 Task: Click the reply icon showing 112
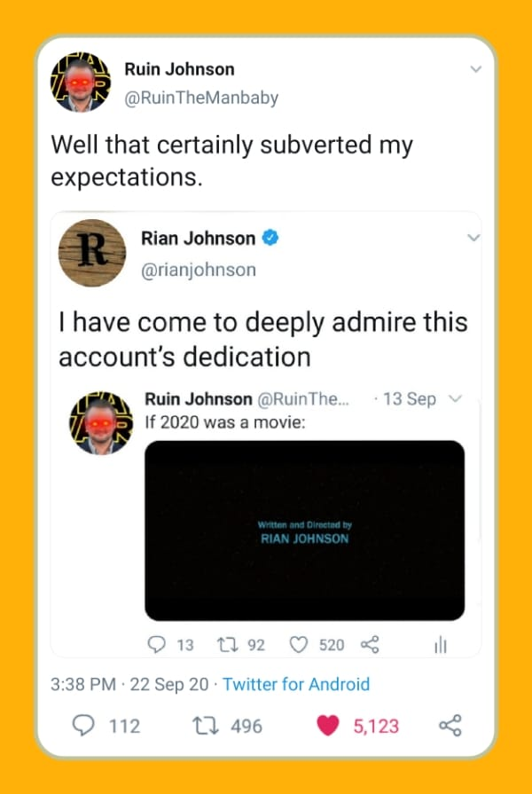coord(83,726)
